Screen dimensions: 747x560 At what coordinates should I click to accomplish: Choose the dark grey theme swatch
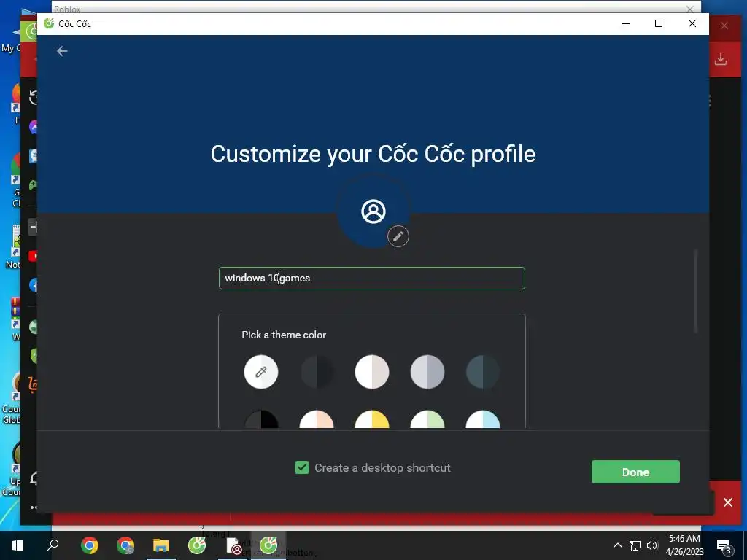point(317,372)
